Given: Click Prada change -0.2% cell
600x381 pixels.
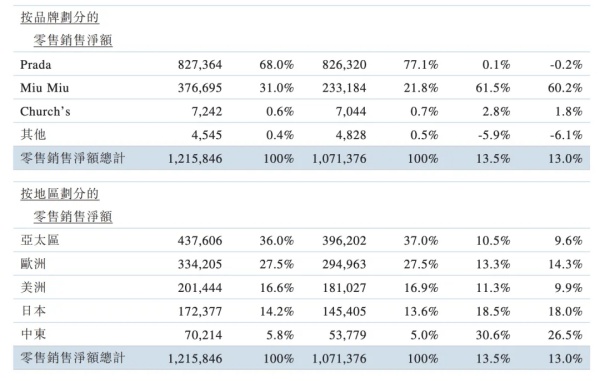Looking at the screenshot, I should coord(566,64).
